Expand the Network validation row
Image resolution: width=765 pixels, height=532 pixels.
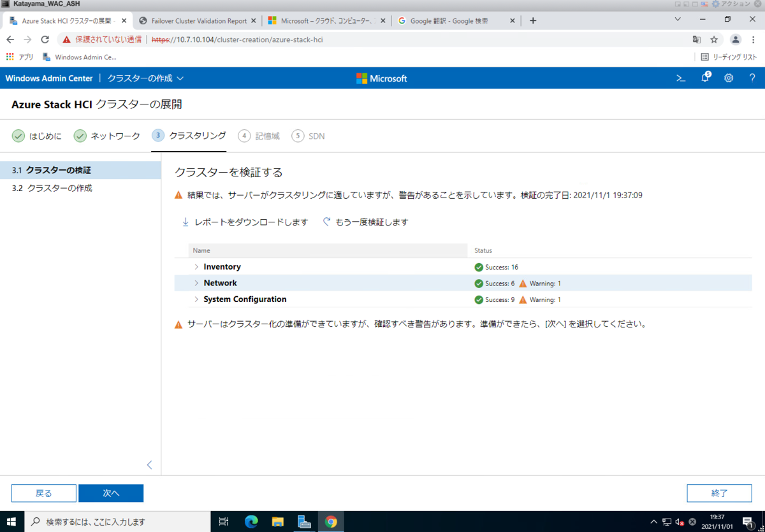196,283
